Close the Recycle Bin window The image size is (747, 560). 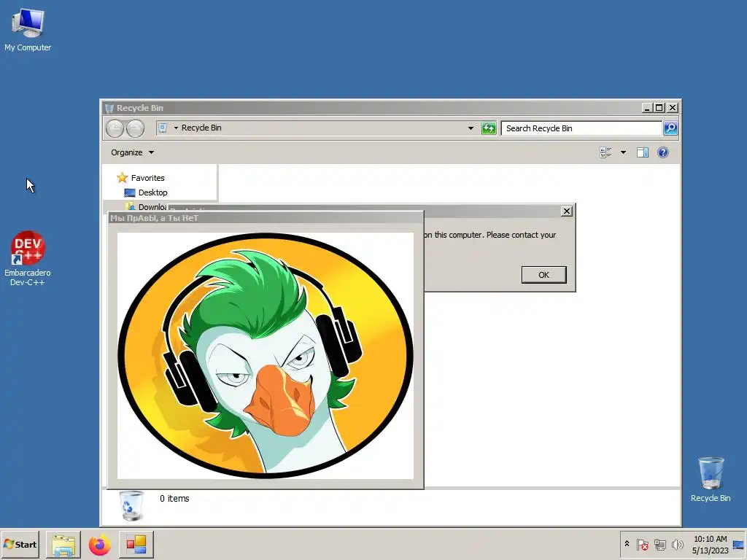click(x=672, y=108)
